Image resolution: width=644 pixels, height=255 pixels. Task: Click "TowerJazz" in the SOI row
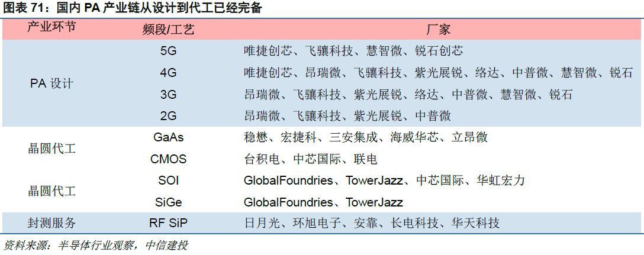pyautogui.click(x=374, y=180)
